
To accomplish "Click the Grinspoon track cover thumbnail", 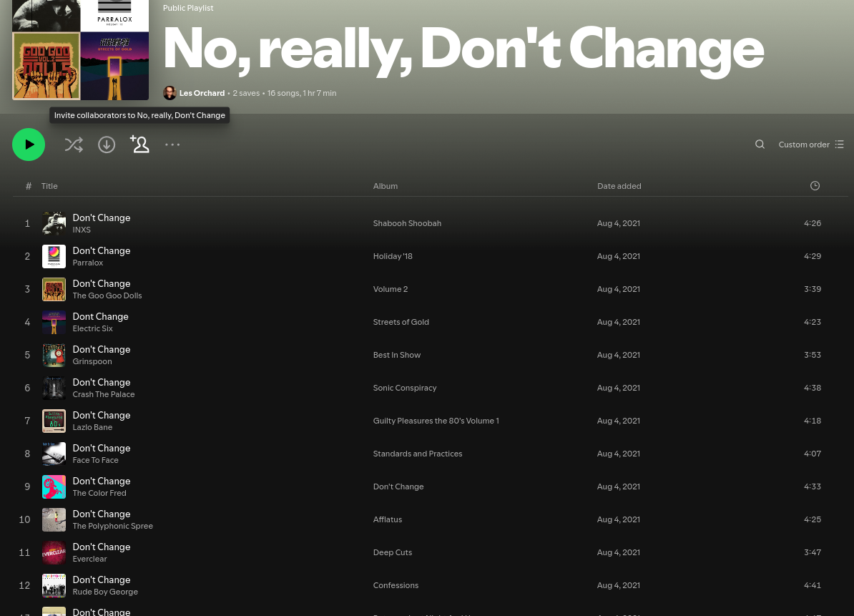I will 54,355.
